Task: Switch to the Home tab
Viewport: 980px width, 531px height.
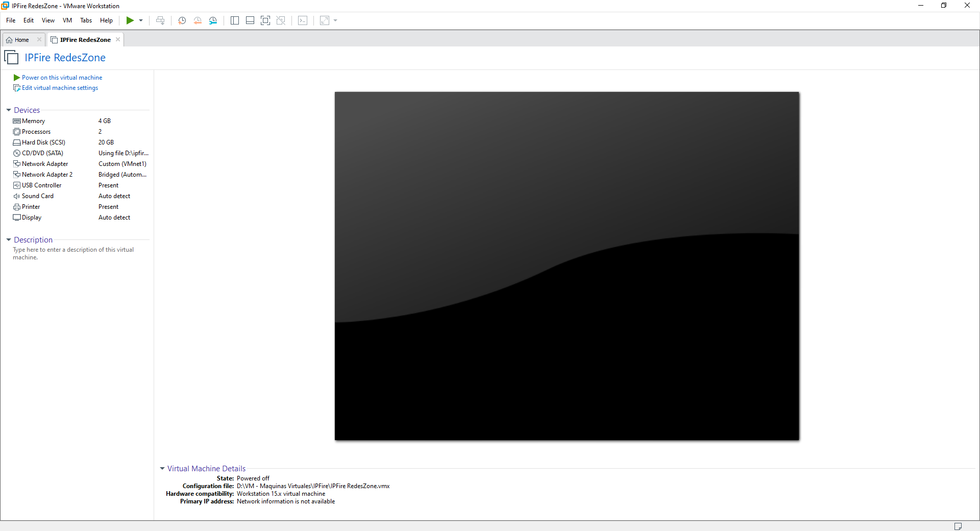Action: coord(21,40)
